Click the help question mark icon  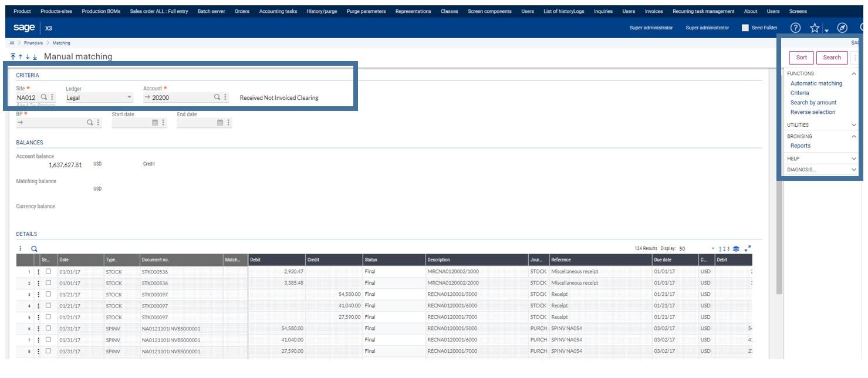795,28
